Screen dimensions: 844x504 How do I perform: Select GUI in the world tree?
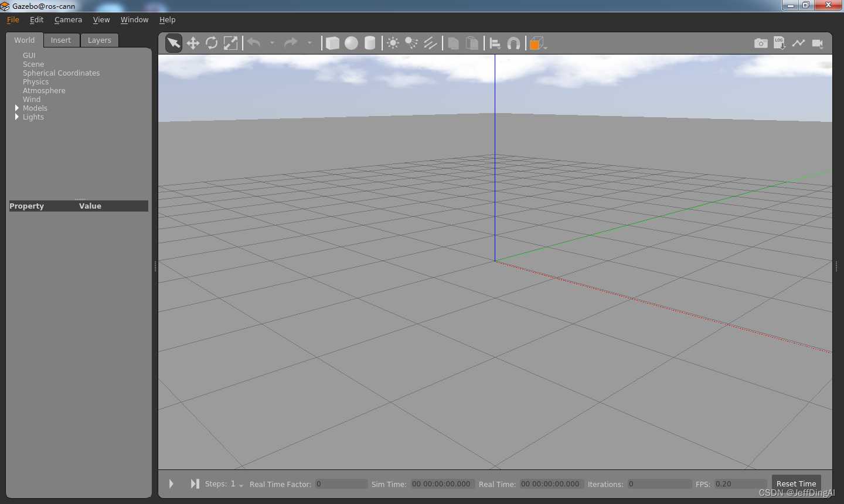(x=29, y=55)
